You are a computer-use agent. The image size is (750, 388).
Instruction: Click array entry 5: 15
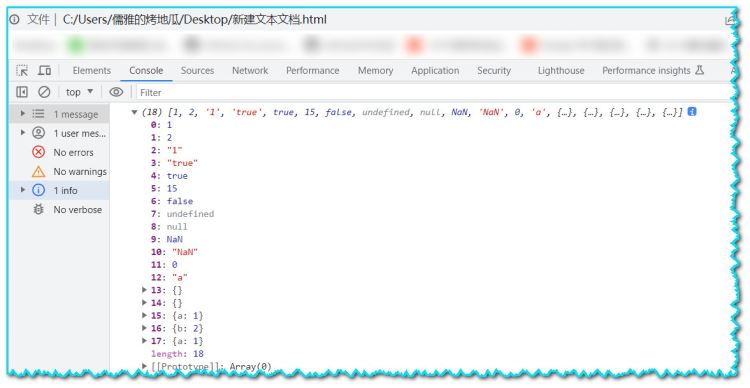[x=164, y=188]
